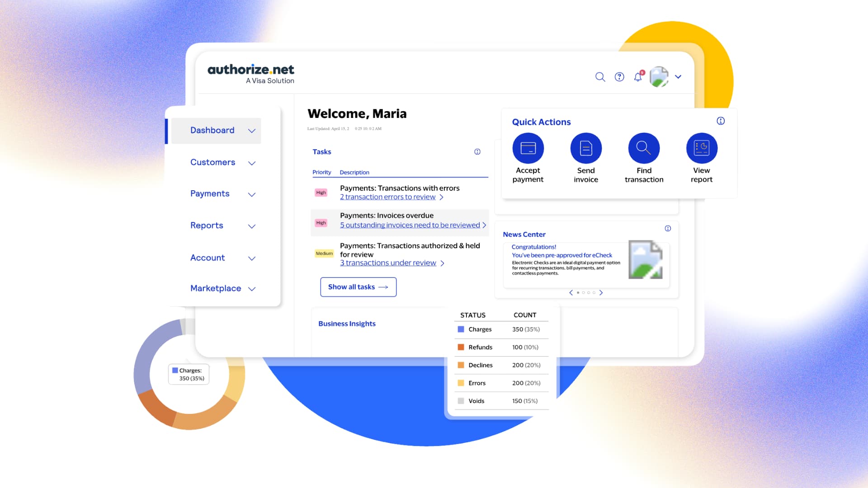Select Dashboard in the sidebar

pyautogui.click(x=212, y=131)
